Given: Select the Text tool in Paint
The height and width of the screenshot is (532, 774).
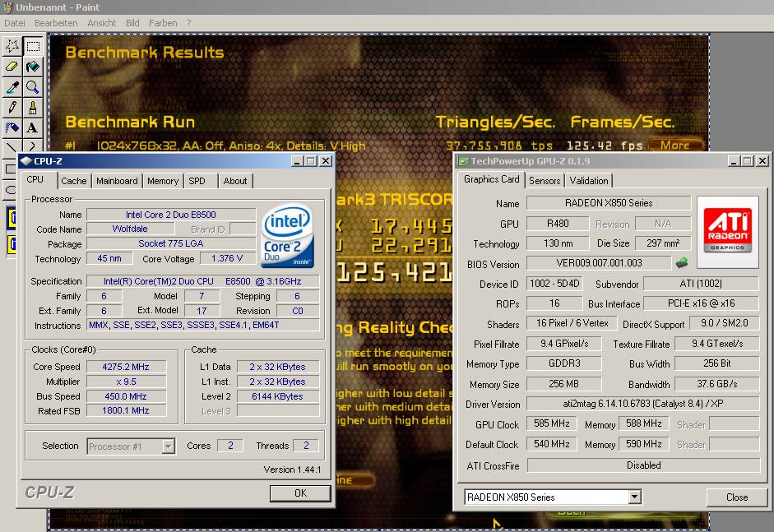Looking at the screenshot, I should (x=33, y=127).
